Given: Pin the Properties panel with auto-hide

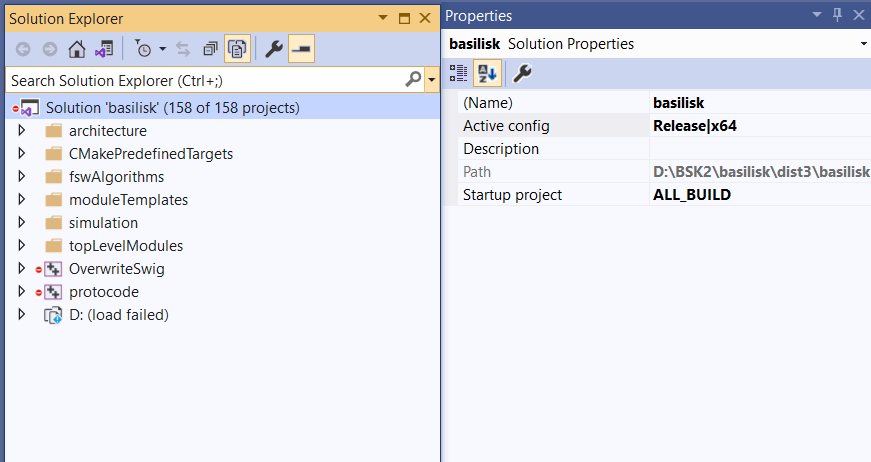Looking at the screenshot, I should pyautogui.click(x=838, y=15).
